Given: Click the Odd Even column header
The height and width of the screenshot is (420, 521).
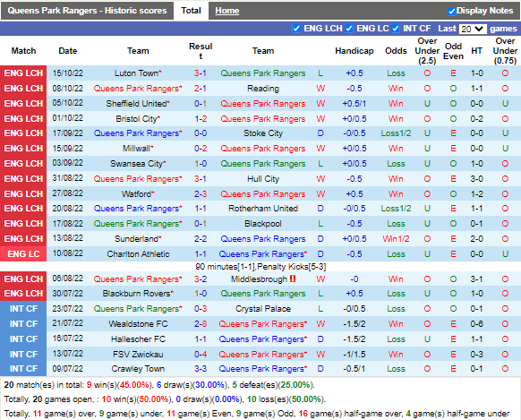Looking at the screenshot, I should [x=453, y=51].
